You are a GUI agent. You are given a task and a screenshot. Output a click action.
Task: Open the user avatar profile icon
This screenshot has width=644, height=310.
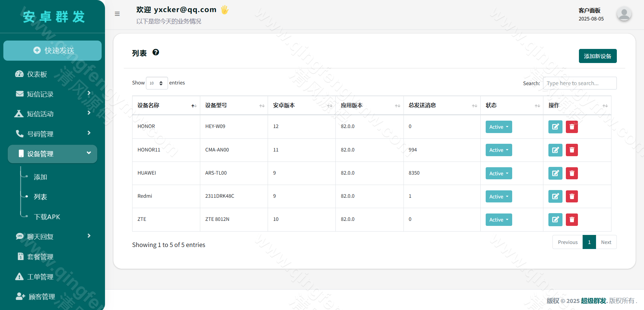point(624,14)
